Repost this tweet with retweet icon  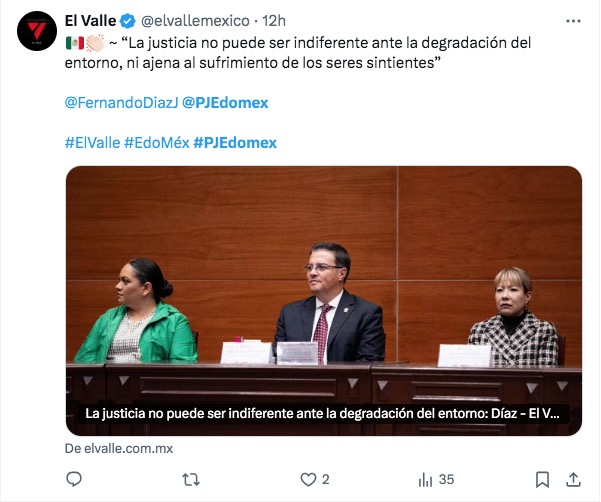coord(190,479)
